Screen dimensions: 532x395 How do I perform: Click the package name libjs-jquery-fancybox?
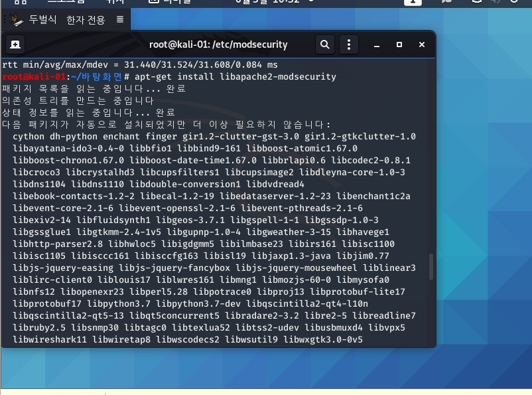(174, 268)
